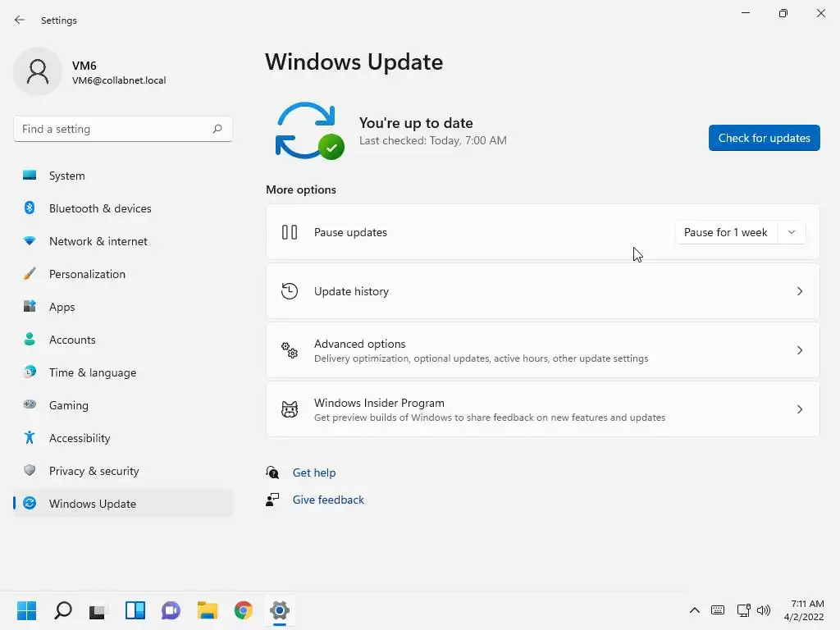Select Gaming in the sidebar
Screen dimensions: 840x630
tap(123, 405)
